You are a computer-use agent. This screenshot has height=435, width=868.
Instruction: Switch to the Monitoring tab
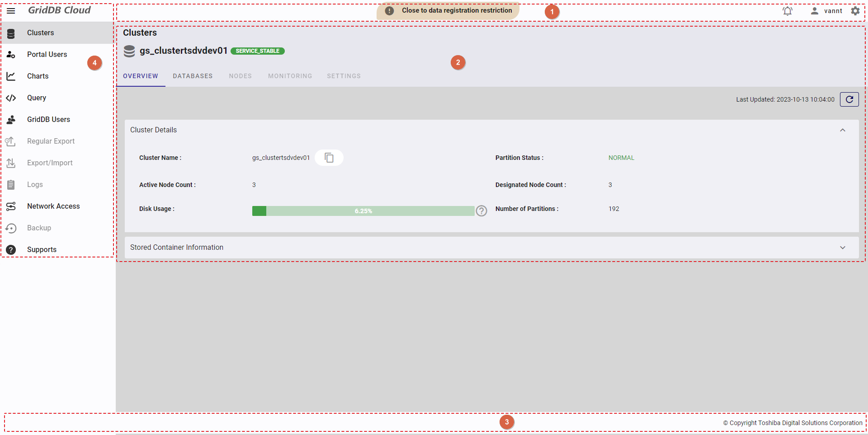tap(290, 76)
